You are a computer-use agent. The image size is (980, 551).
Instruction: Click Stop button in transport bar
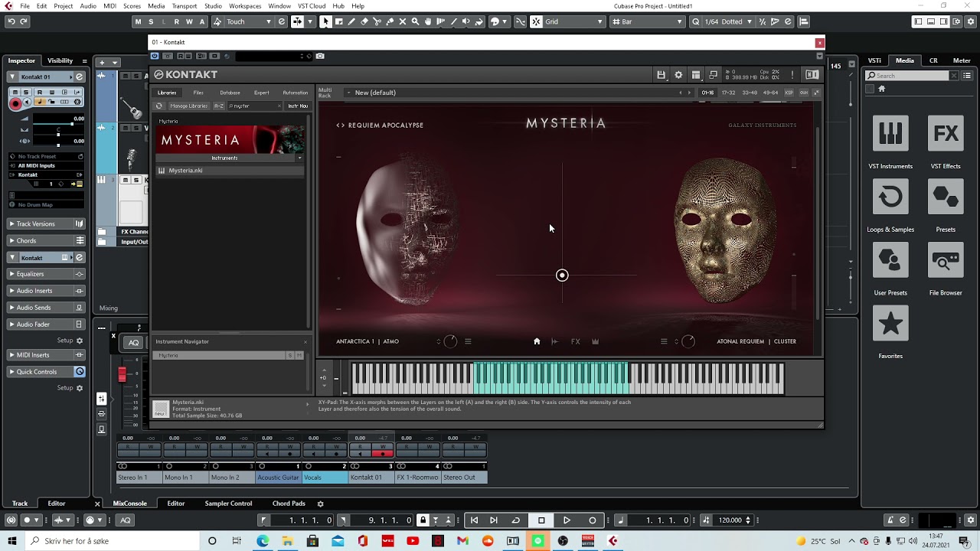541,520
